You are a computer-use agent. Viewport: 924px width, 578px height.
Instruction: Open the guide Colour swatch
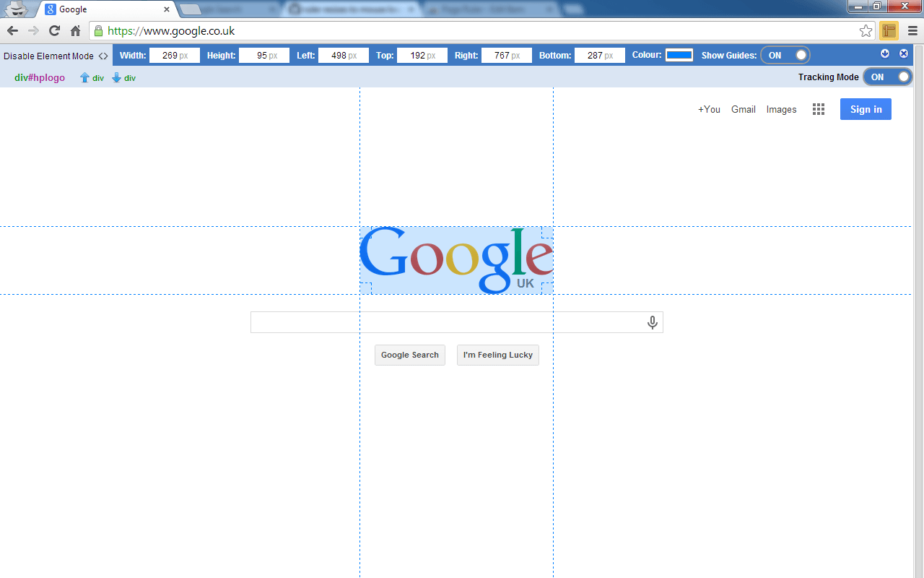[679, 54]
